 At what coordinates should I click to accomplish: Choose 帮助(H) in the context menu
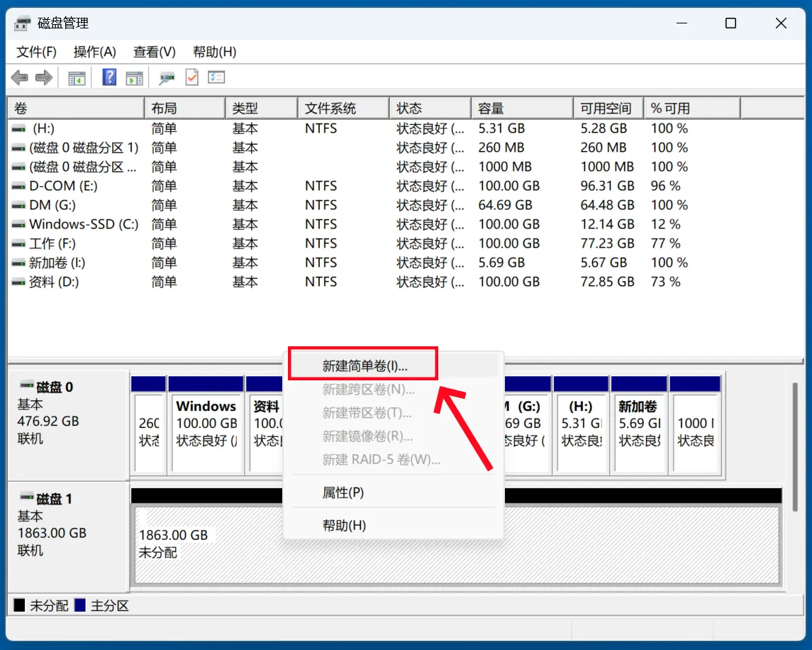point(344,526)
